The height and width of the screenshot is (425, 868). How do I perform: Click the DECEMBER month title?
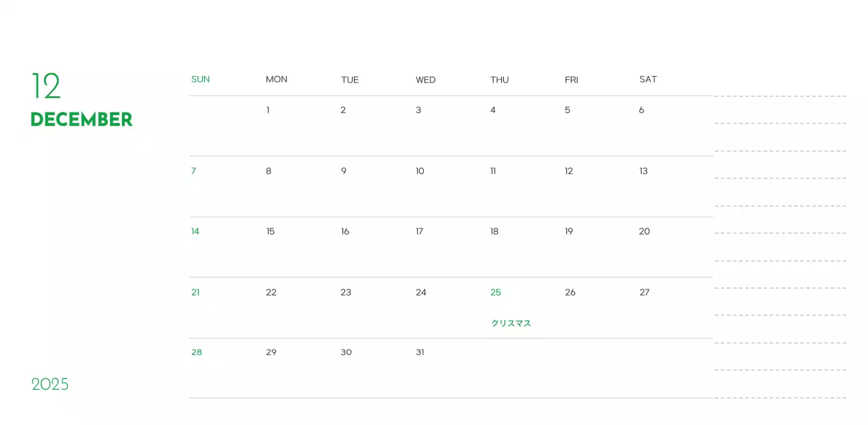click(81, 119)
